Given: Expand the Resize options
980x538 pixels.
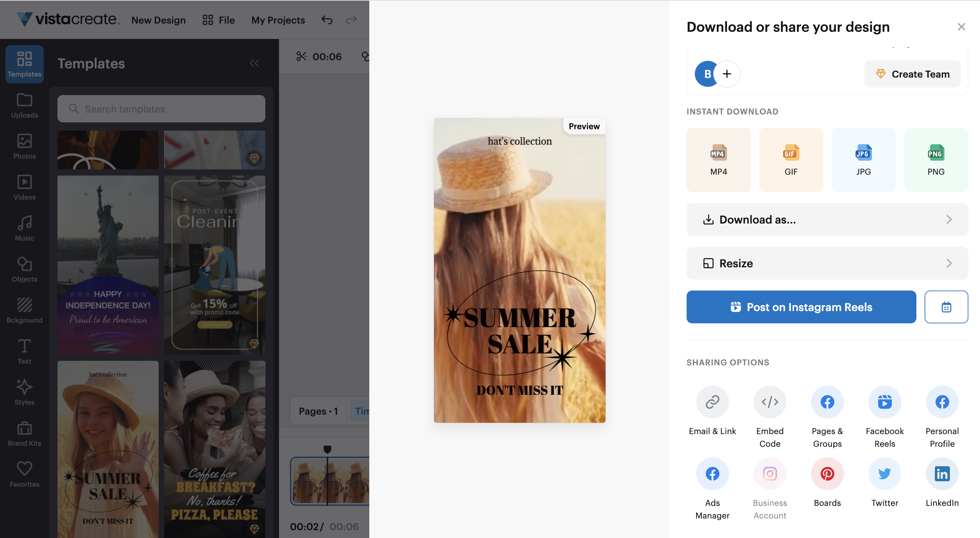Looking at the screenshot, I should [827, 263].
